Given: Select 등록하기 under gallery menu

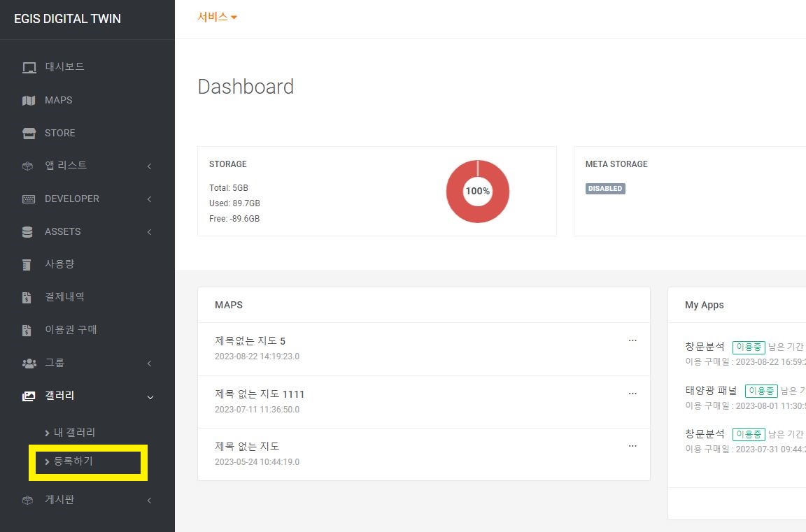Looking at the screenshot, I should coord(73,461).
